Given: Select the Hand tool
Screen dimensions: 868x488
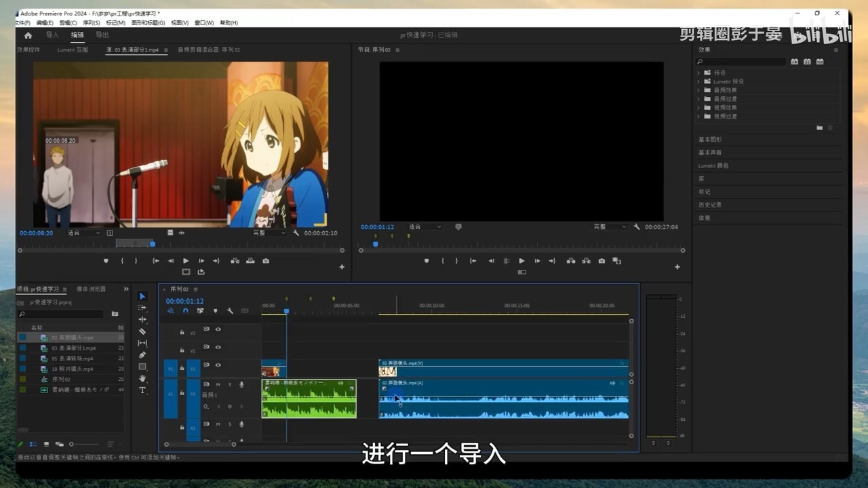Looking at the screenshot, I should [x=142, y=378].
